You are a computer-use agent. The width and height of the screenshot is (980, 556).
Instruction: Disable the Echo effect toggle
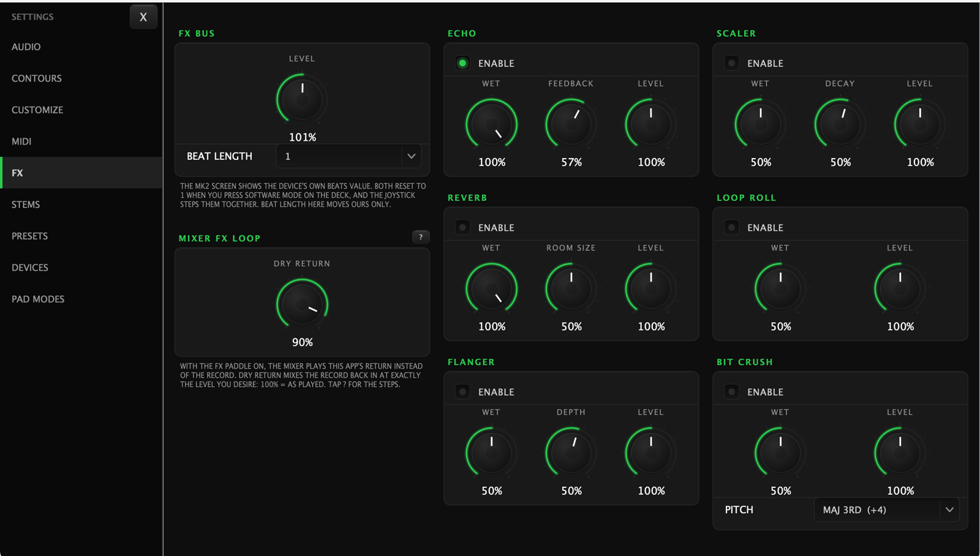[462, 63]
